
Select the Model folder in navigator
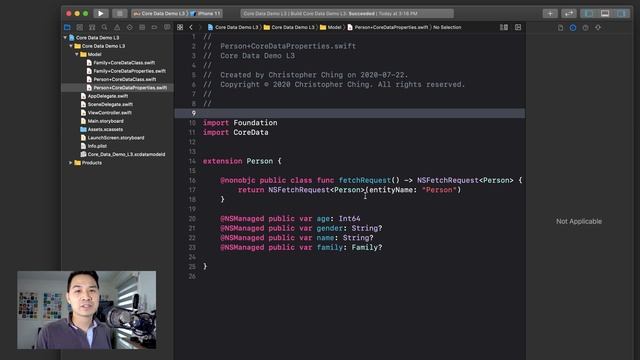tap(91, 54)
